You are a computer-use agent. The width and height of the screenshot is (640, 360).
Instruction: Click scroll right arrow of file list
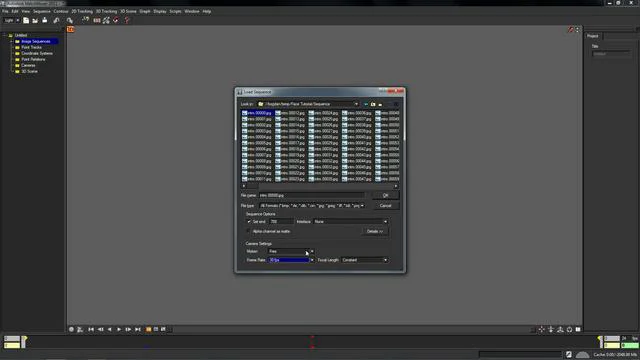coord(396,186)
